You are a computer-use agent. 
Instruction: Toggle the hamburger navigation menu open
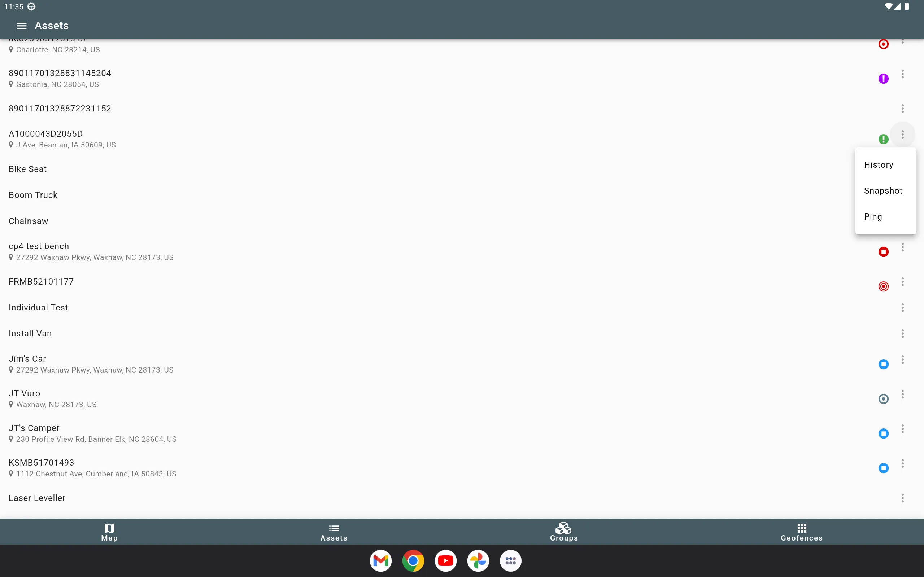coord(21,25)
